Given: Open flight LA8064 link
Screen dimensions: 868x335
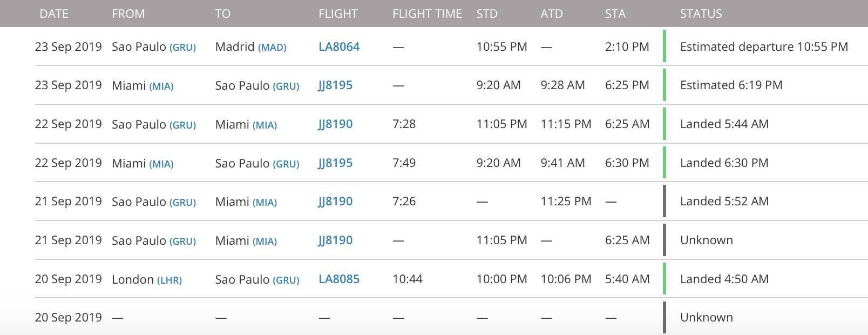Looking at the screenshot, I should (339, 46).
